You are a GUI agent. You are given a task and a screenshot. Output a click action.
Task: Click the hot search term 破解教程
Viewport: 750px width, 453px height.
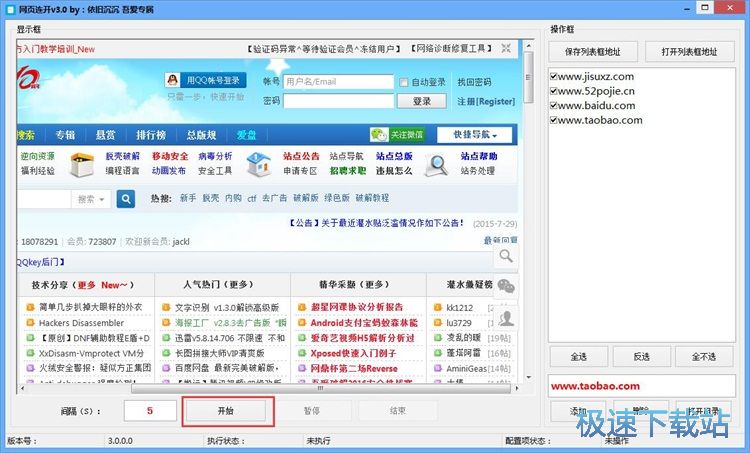[x=372, y=198]
